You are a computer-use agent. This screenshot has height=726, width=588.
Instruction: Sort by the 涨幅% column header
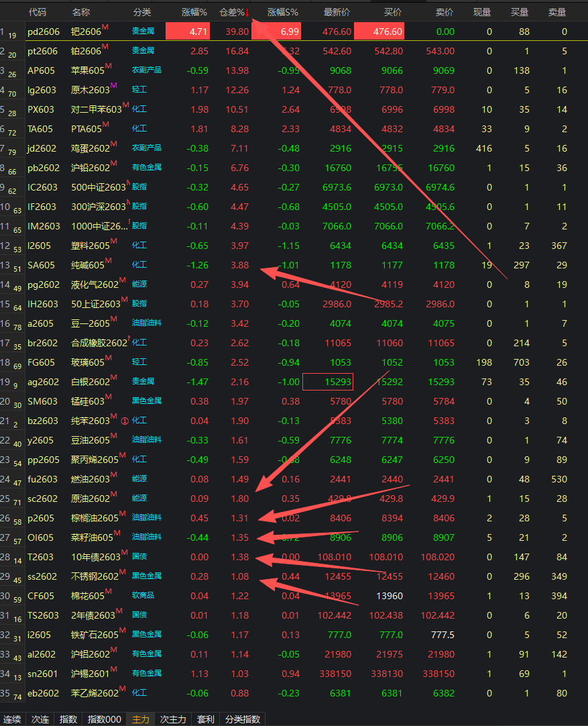[194, 12]
